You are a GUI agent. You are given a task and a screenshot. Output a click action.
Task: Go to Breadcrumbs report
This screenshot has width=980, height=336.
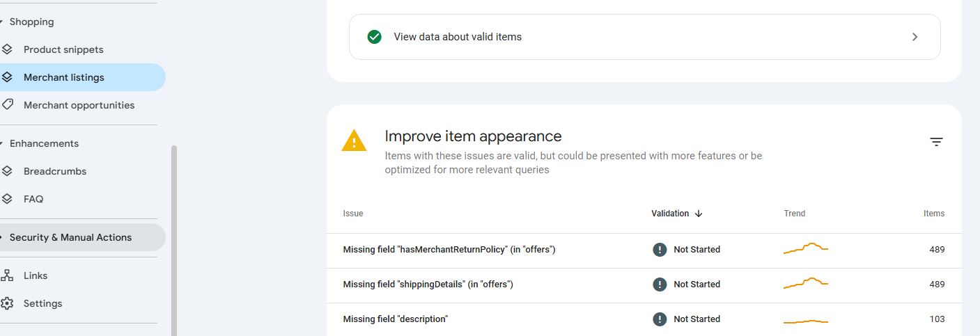pyautogui.click(x=55, y=171)
